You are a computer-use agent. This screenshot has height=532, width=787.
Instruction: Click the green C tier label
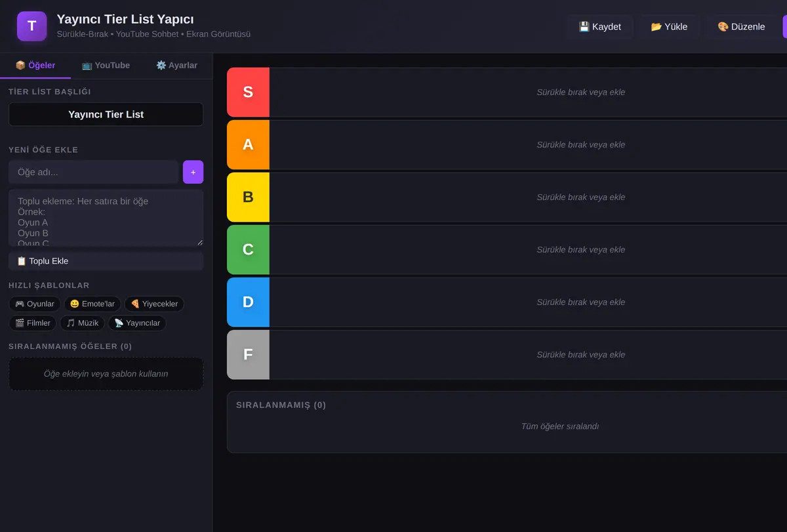click(x=248, y=249)
